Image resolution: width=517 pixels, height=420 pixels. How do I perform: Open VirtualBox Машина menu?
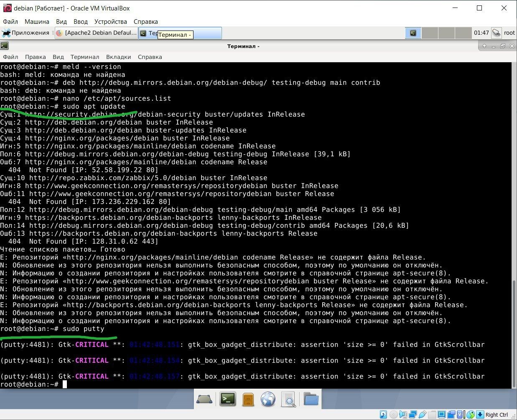[37, 21]
